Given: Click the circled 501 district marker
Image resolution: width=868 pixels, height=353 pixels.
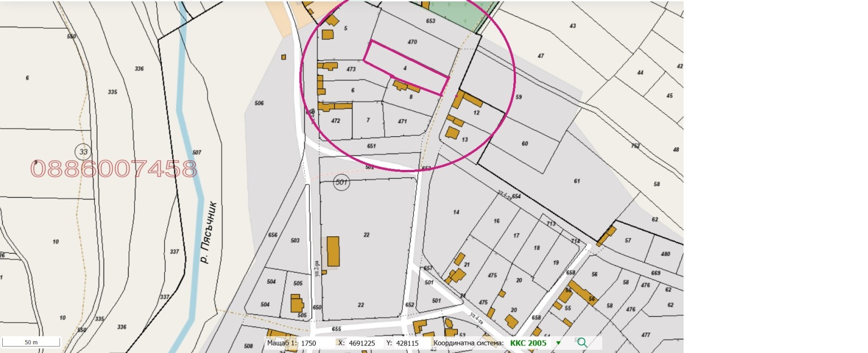Looking at the screenshot, I should point(341,182).
